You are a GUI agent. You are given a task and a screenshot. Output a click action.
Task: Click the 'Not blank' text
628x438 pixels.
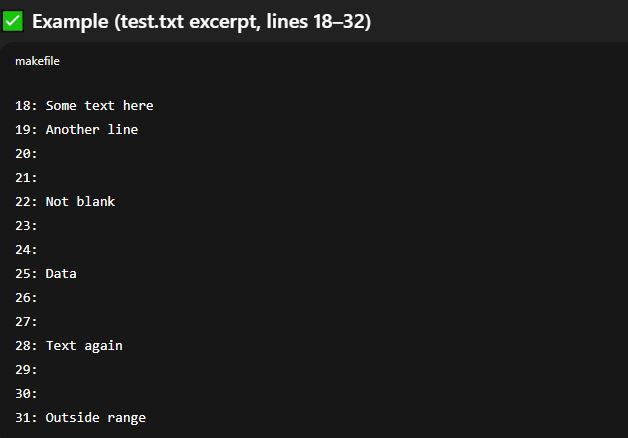pos(80,201)
